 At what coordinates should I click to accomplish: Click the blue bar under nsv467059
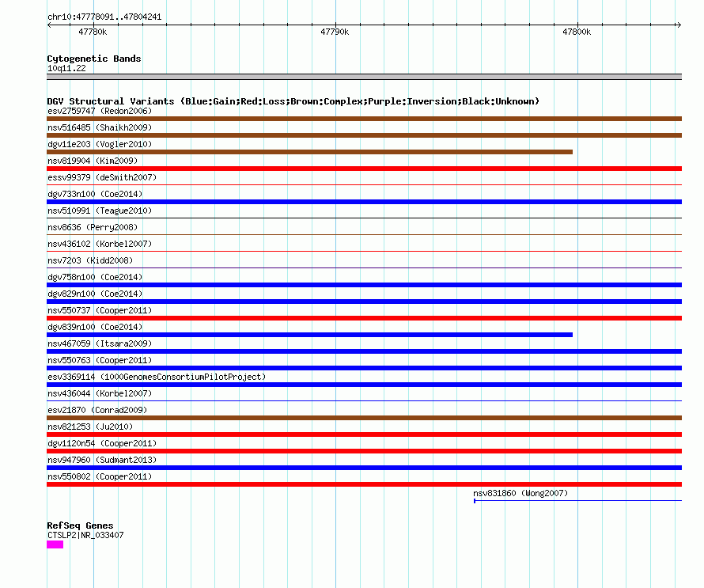point(364,351)
